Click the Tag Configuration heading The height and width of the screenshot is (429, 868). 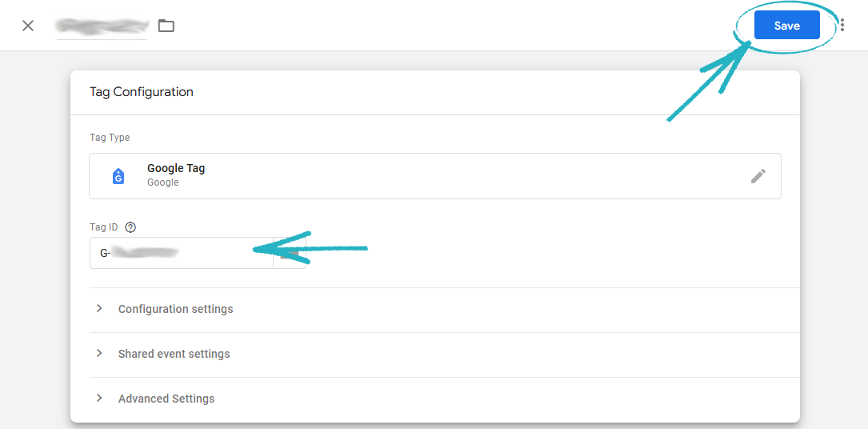tap(142, 92)
